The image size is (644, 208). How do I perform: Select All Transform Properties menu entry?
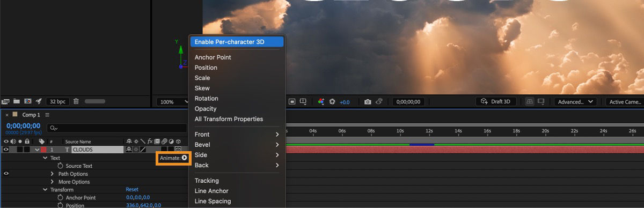[229, 119]
